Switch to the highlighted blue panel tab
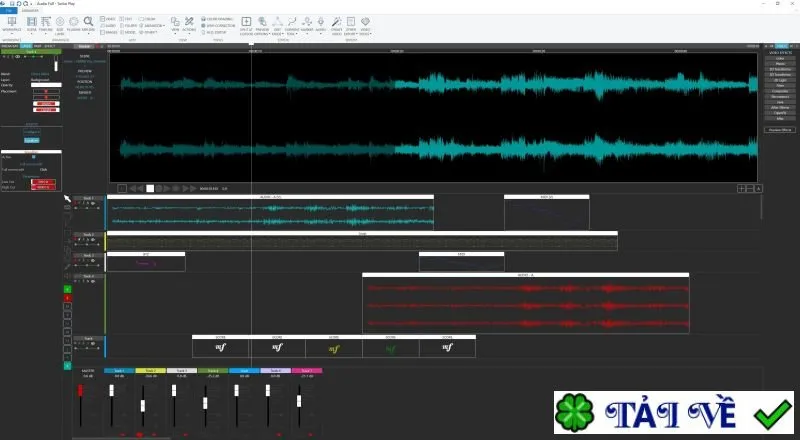The image size is (800, 440). pos(26,46)
